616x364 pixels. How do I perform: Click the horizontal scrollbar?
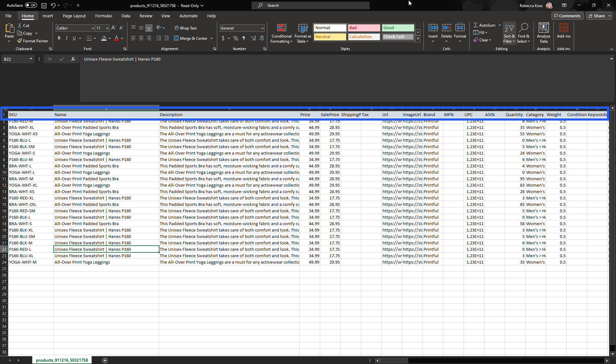[392, 360]
